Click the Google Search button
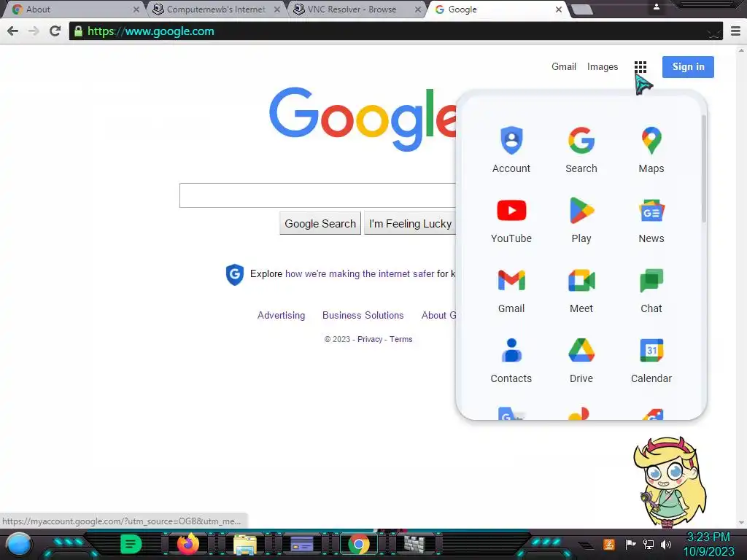The width and height of the screenshot is (747, 560). 320,224
